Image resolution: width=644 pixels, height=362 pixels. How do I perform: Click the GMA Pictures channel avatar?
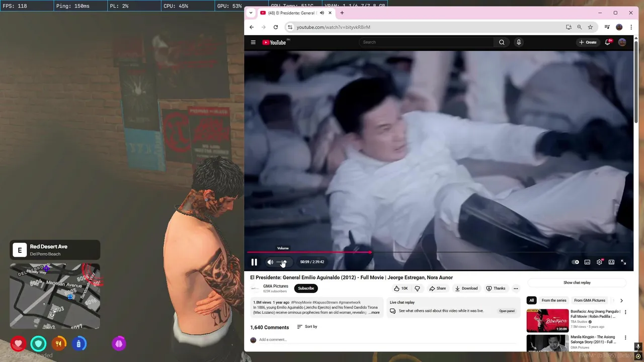(x=255, y=288)
